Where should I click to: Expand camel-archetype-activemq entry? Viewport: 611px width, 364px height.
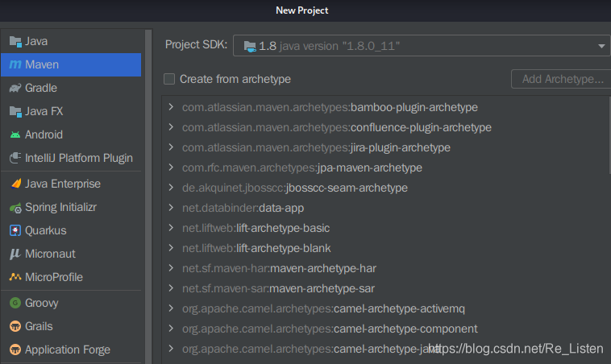pos(171,308)
